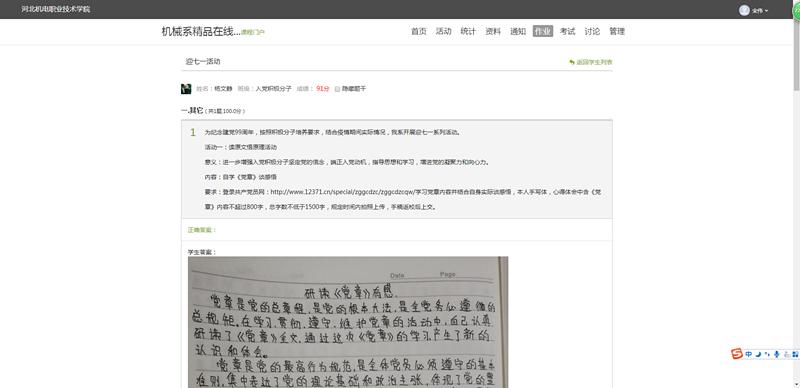The image size is (800, 388).
Task: Open the handwritten student answer image
Action: 348,322
